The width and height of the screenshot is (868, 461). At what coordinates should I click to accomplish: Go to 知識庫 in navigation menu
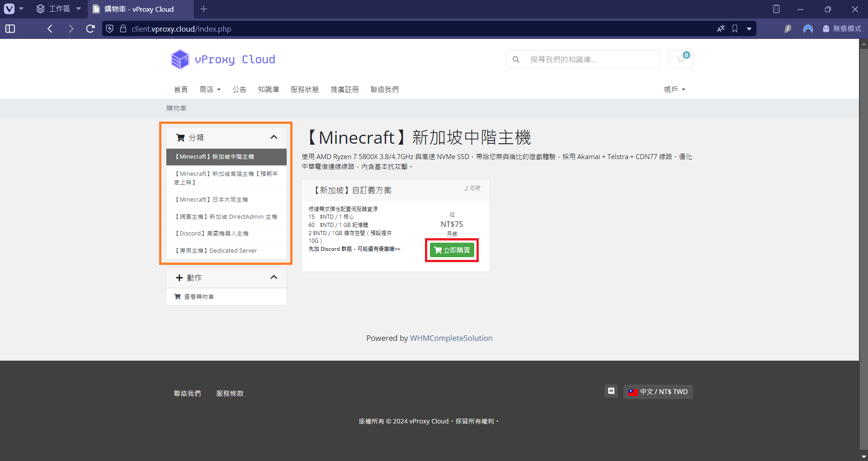click(269, 89)
